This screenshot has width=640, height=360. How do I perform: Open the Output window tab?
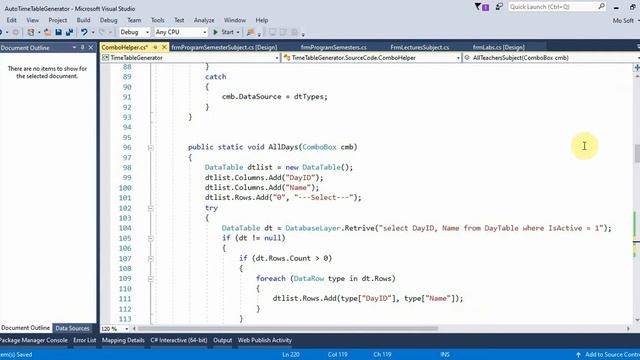pyautogui.click(x=222, y=340)
